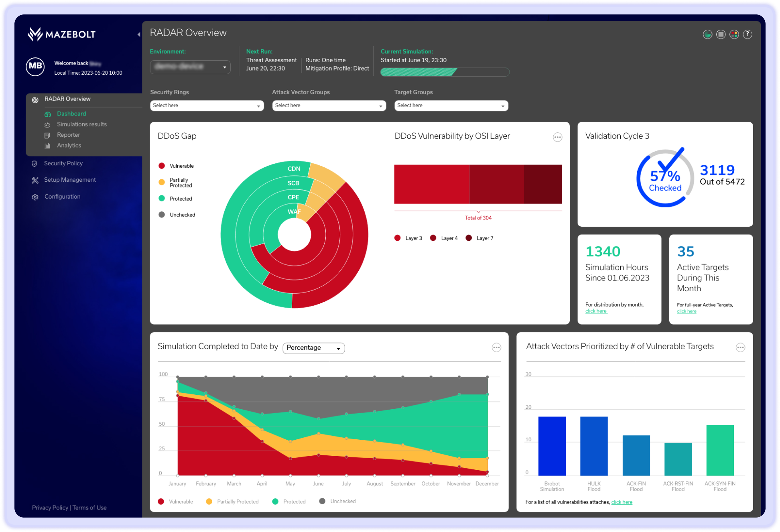
Task: Go to Simulations results in sidebar
Action: point(81,124)
